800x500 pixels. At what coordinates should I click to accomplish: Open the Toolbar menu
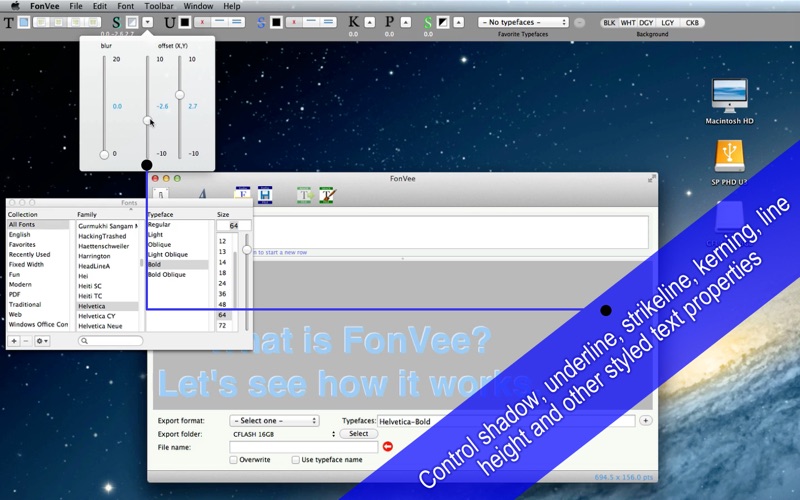[x=159, y=6]
